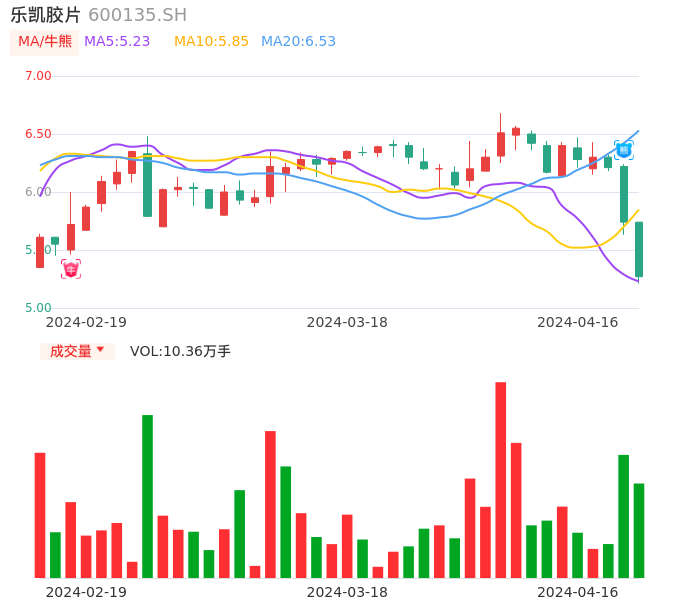Viewport: 686px width, 606px height.
Task: Click the 2024-03-18 date under the price chart
Action: click(347, 322)
